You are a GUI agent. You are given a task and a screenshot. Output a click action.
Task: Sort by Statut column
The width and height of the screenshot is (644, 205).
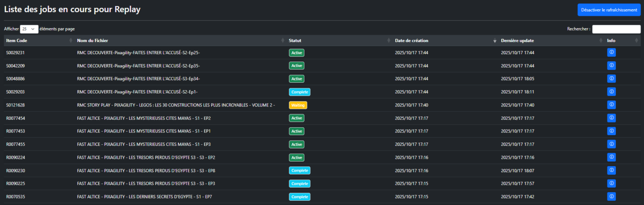339,41
